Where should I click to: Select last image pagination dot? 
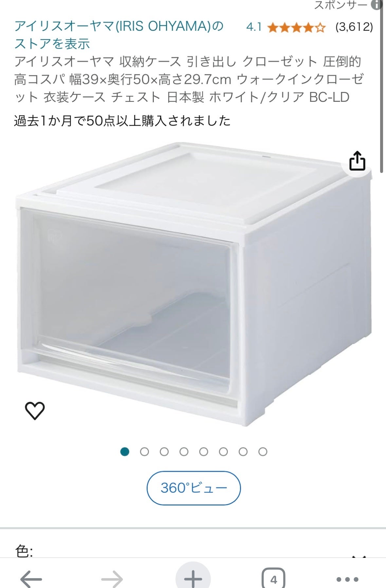click(263, 452)
